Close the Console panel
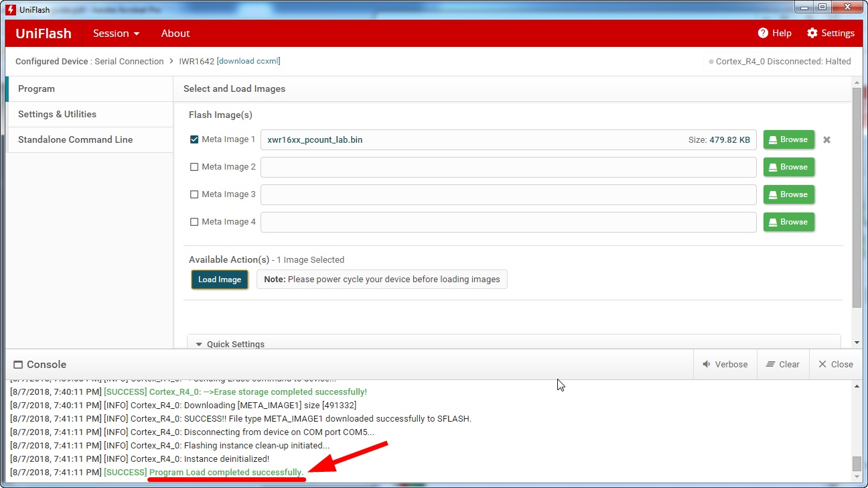 835,364
